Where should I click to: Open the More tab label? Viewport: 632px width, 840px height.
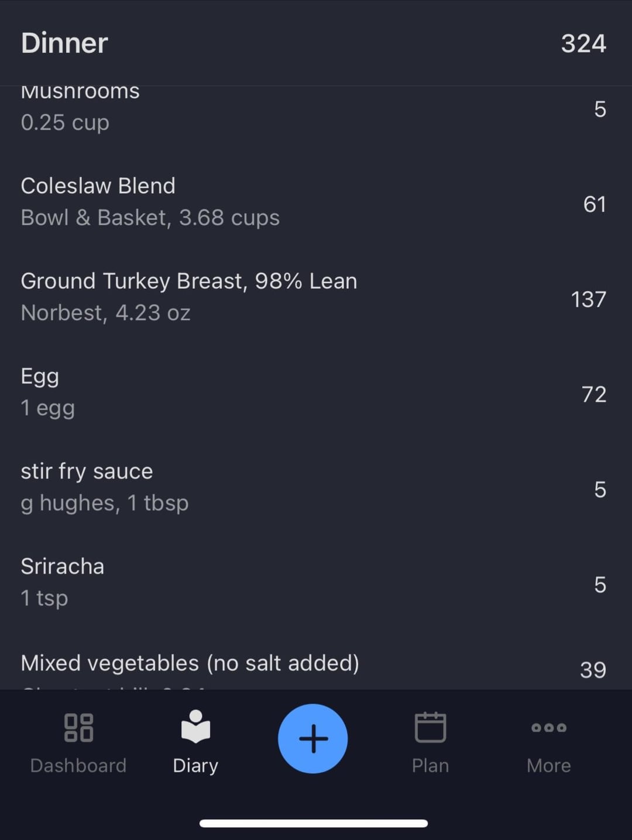click(548, 766)
